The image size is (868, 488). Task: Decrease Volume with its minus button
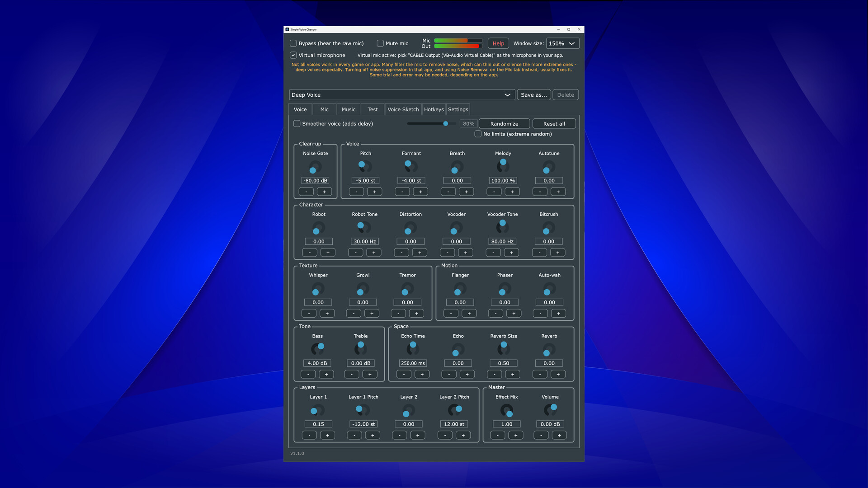pyautogui.click(x=541, y=435)
